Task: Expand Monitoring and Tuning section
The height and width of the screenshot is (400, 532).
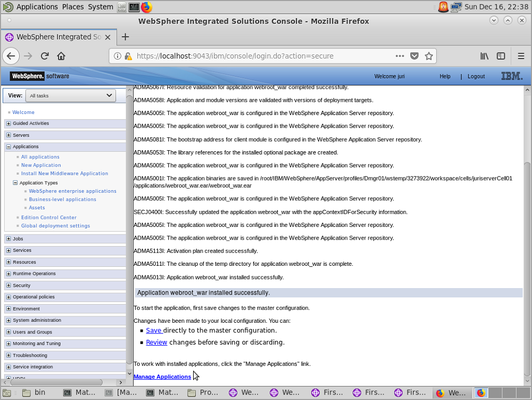Action: pos(9,344)
